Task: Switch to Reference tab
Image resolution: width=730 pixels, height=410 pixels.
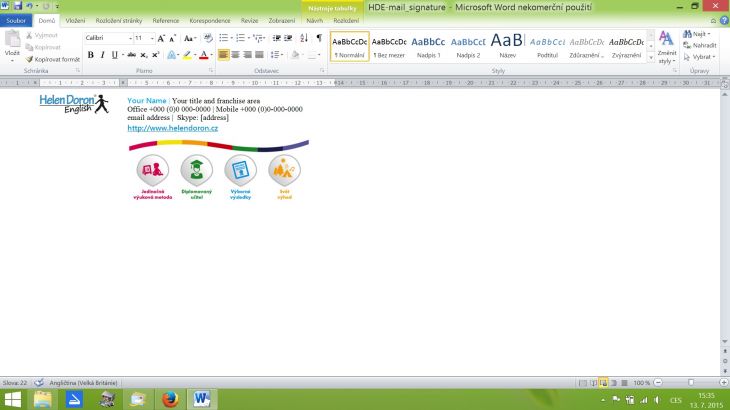Action: point(166,20)
